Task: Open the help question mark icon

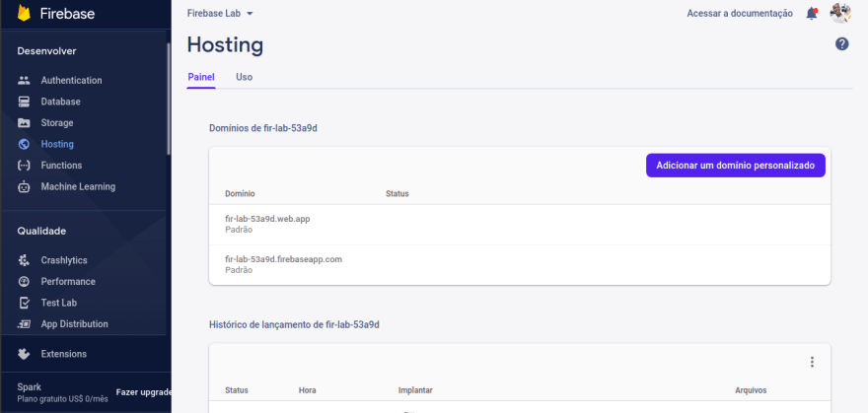Action: (x=842, y=44)
